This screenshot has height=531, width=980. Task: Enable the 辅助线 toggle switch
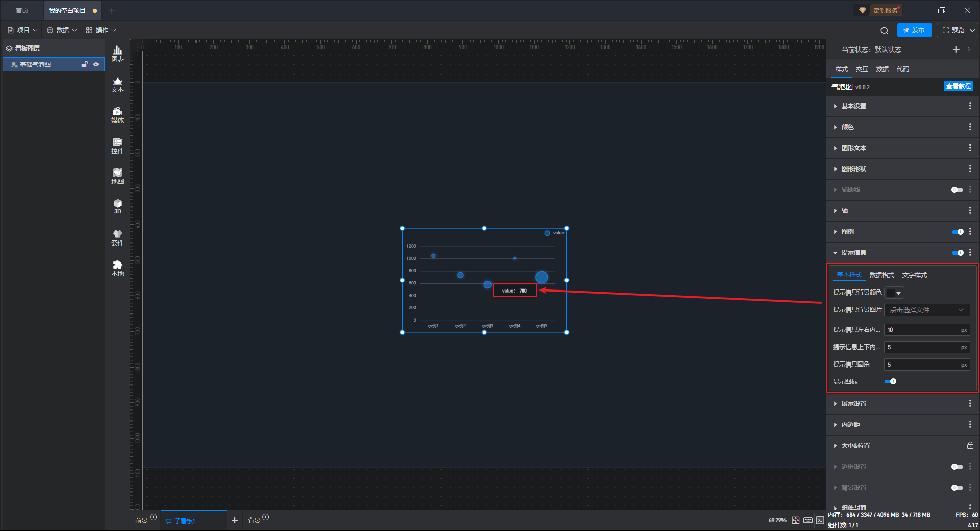click(957, 190)
